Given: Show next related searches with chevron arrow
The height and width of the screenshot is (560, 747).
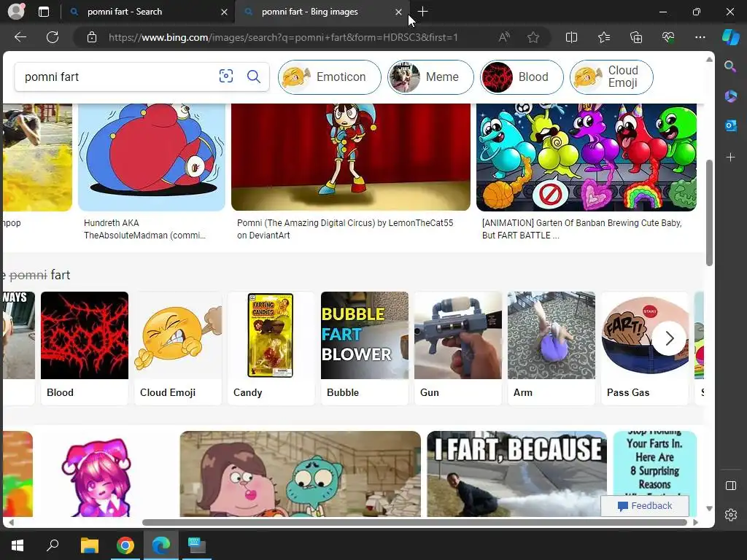Looking at the screenshot, I should pos(670,338).
